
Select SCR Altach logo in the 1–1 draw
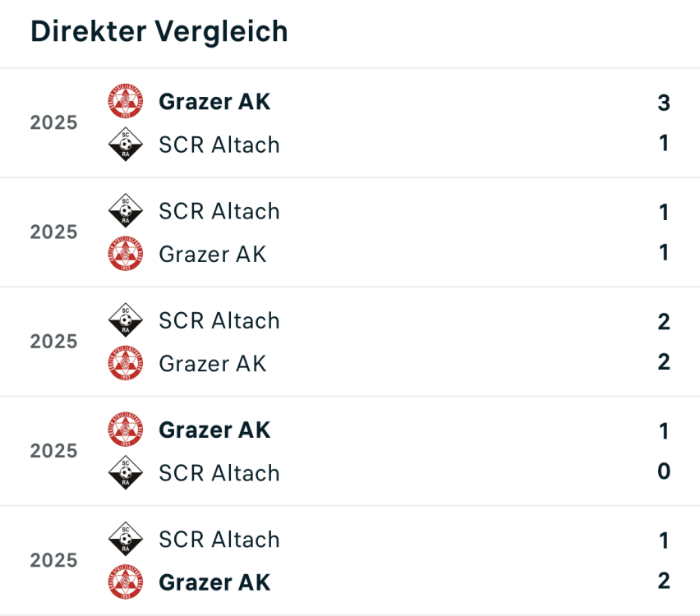126,211
